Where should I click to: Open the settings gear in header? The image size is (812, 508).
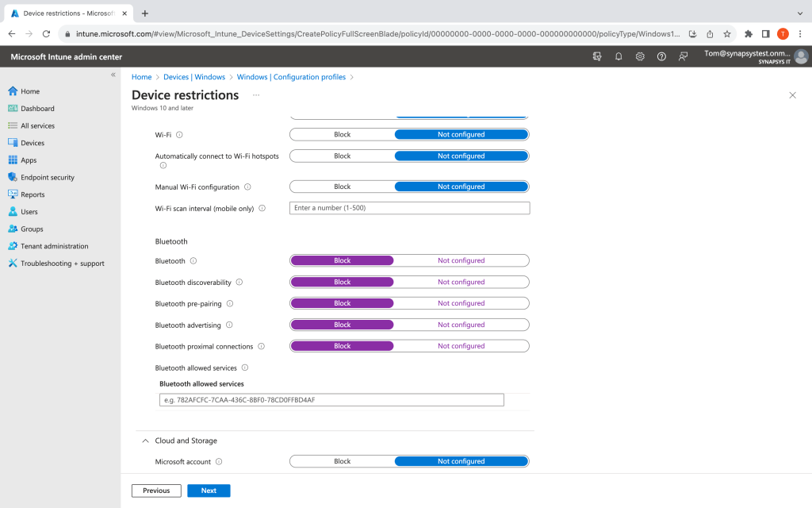640,56
